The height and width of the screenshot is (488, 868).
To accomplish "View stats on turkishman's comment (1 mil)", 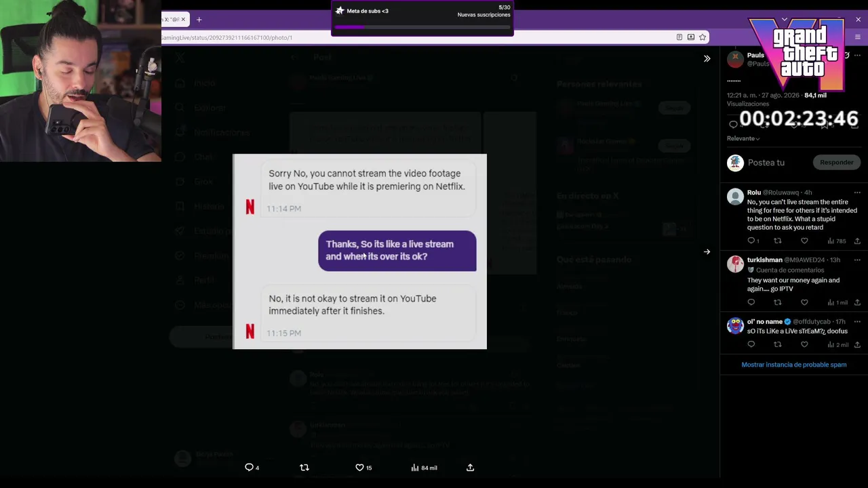I will [837, 302].
